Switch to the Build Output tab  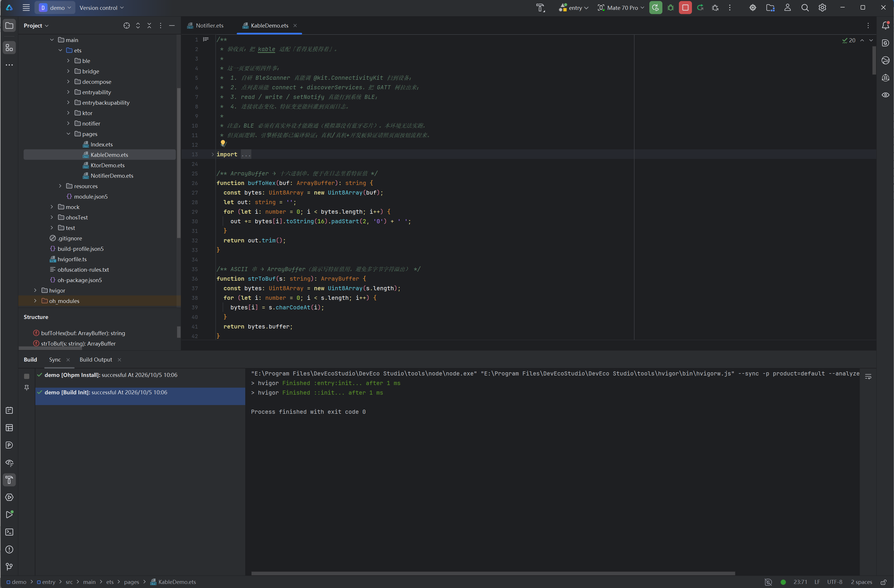(x=96, y=359)
